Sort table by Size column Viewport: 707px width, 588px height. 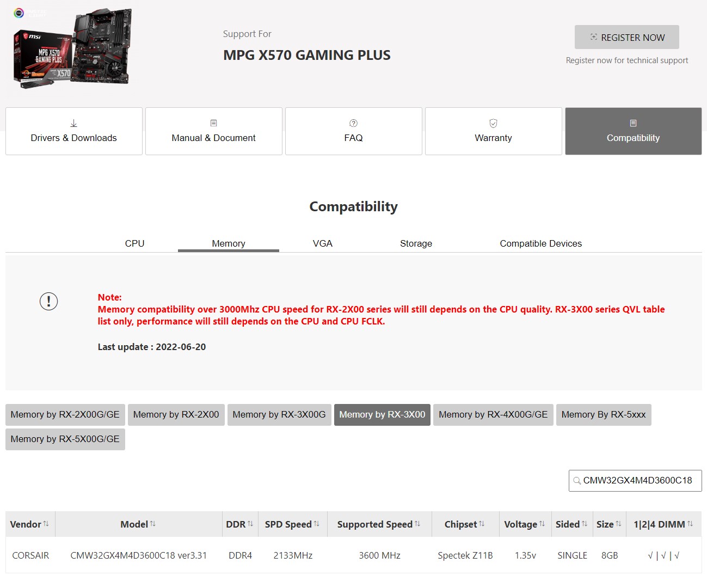coord(609,524)
